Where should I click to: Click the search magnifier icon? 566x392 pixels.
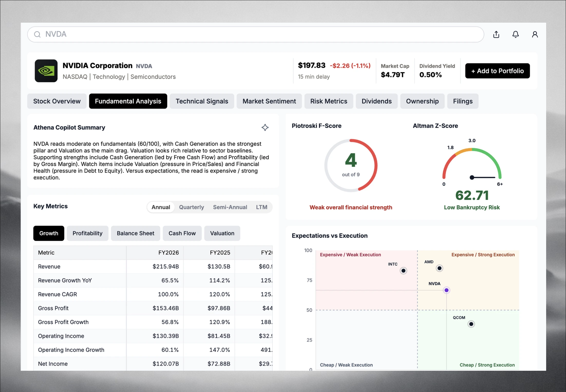37,34
